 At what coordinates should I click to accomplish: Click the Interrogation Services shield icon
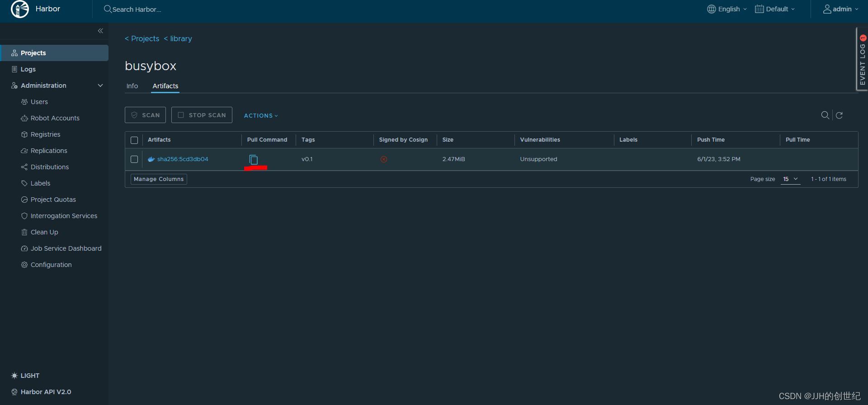[x=24, y=216]
